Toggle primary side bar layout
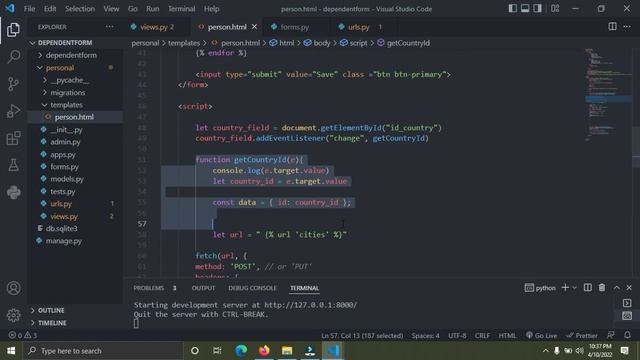 coord(513,9)
